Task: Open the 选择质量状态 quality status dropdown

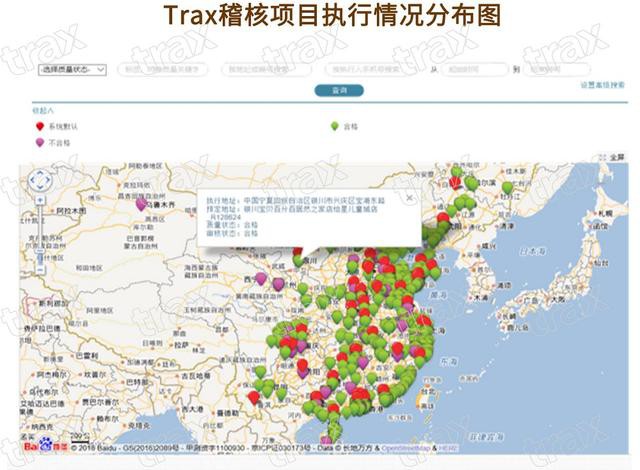Action: [x=72, y=70]
